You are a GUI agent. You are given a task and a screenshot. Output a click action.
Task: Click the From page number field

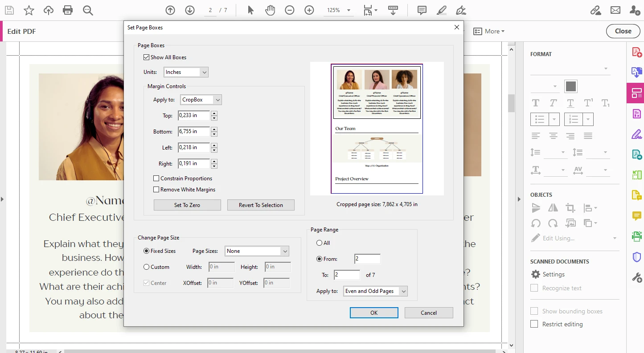tap(368, 259)
